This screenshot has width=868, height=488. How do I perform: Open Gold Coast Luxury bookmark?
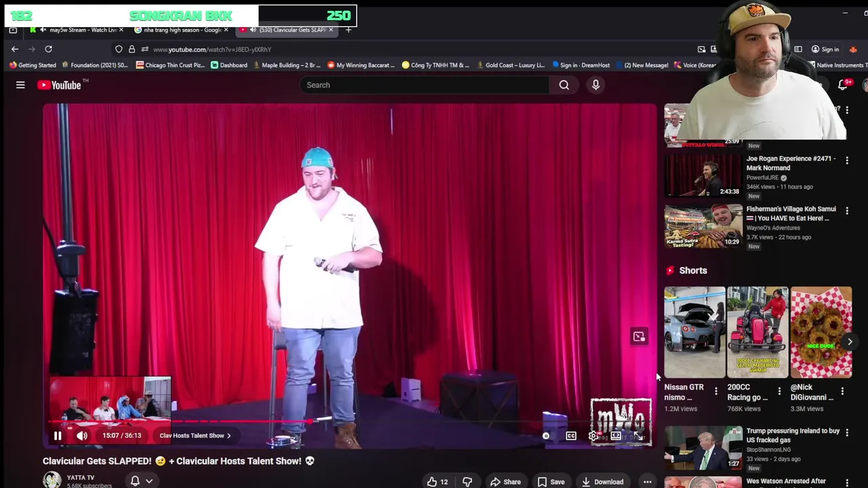(x=511, y=65)
